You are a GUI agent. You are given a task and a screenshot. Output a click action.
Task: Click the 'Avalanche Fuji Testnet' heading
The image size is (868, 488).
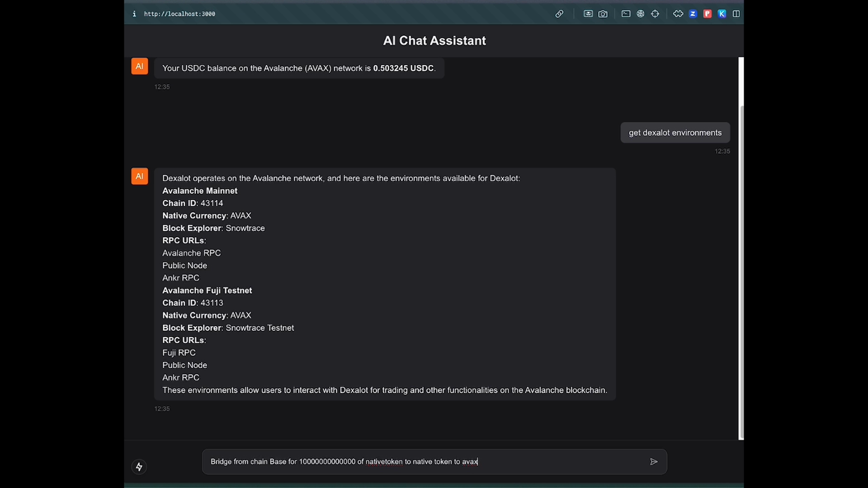[x=207, y=291]
